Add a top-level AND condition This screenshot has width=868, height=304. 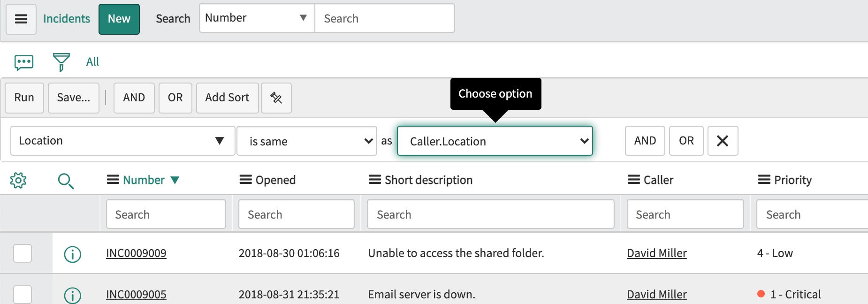[x=134, y=98]
